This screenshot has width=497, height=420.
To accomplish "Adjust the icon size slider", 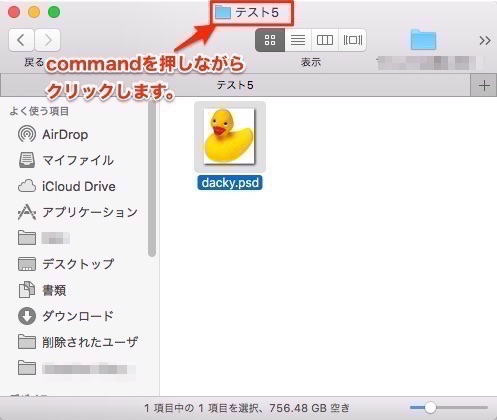I will (430, 407).
